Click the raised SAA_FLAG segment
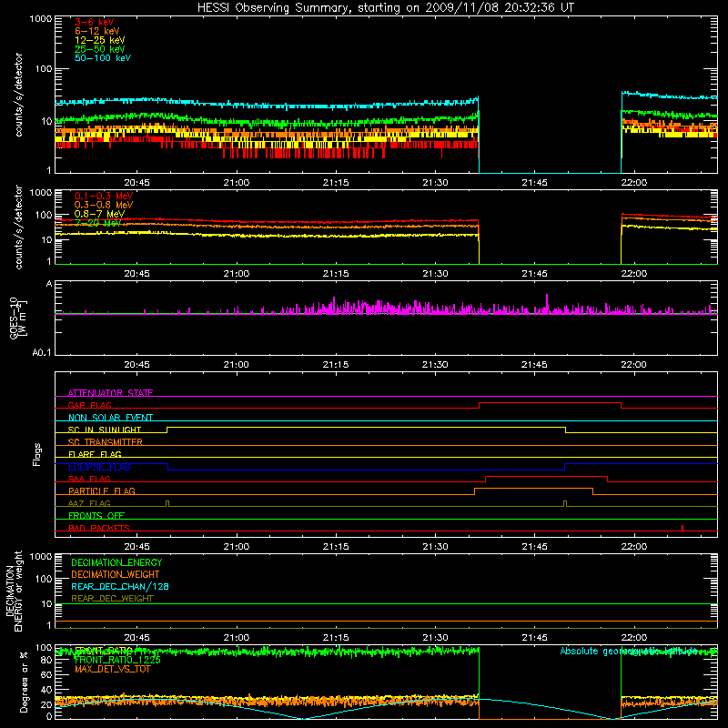This screenshot has width=728, height=728. [x=547, y=476]
